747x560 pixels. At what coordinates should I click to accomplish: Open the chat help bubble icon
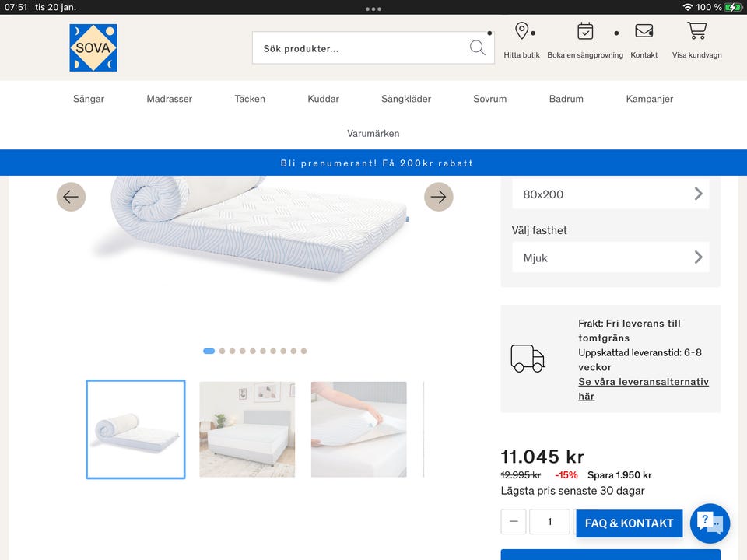710,523
